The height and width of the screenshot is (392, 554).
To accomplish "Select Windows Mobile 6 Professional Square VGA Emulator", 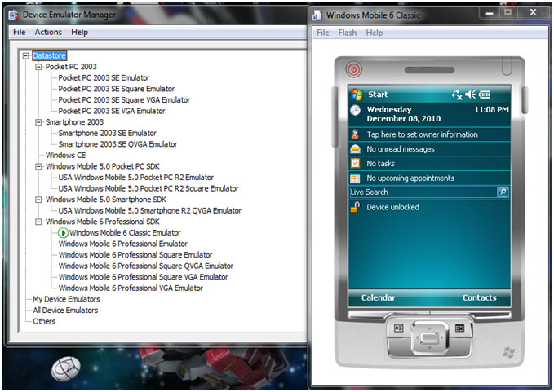I will tap(143, 277).
